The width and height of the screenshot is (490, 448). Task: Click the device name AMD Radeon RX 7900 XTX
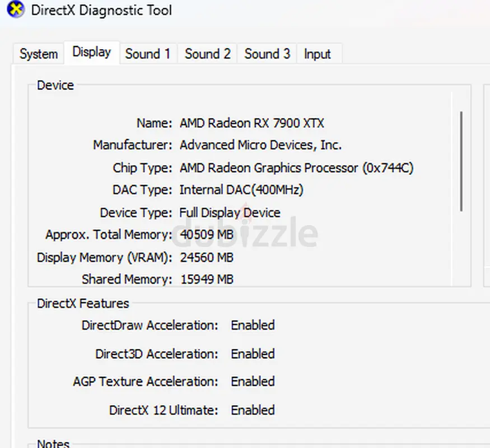[x=252, y=123]
